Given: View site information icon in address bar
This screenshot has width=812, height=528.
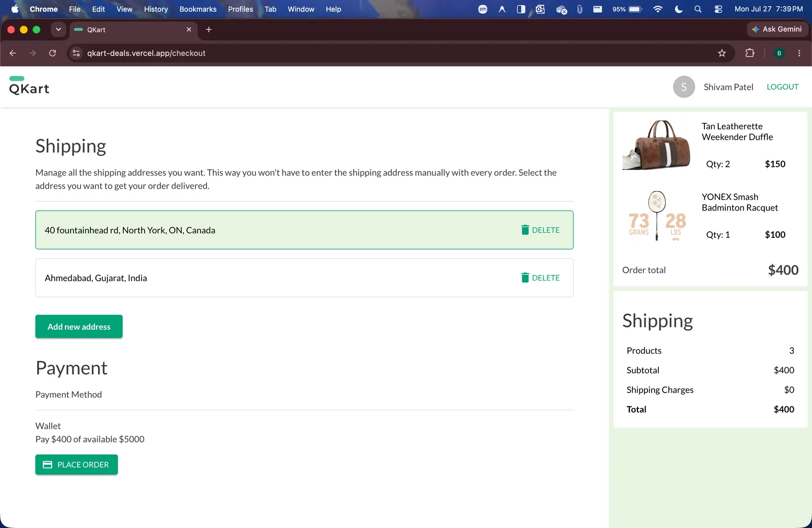Looking at the screenshot, I should 76,53.
